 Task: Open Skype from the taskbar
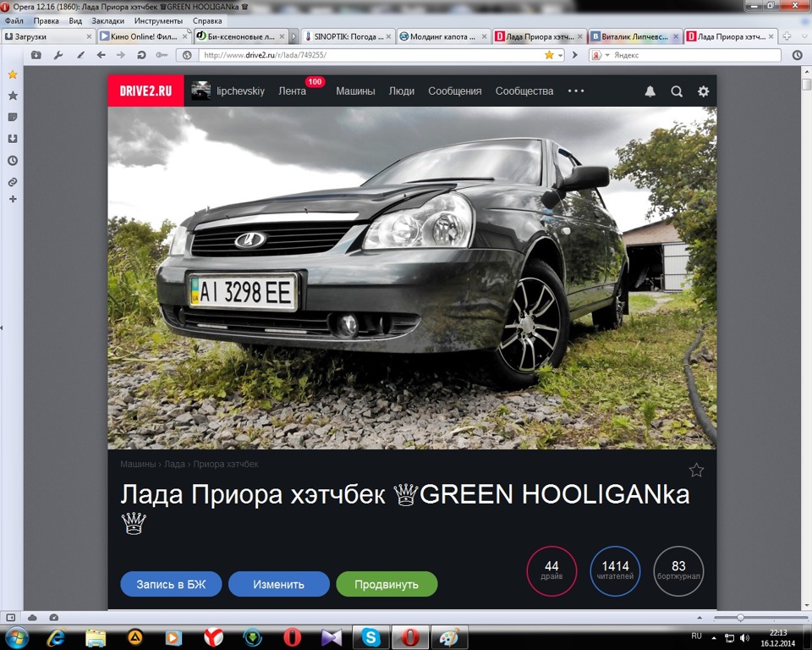[370, 637]
